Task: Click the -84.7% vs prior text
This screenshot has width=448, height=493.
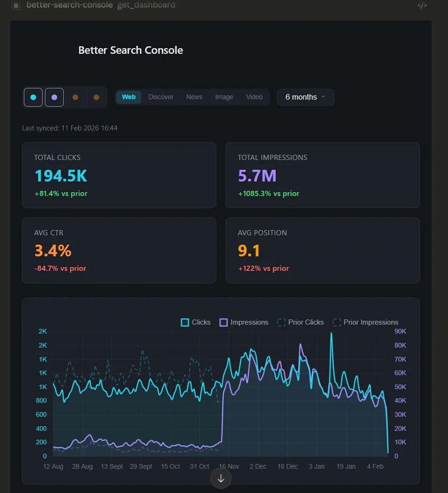Action: click(60, 268)
